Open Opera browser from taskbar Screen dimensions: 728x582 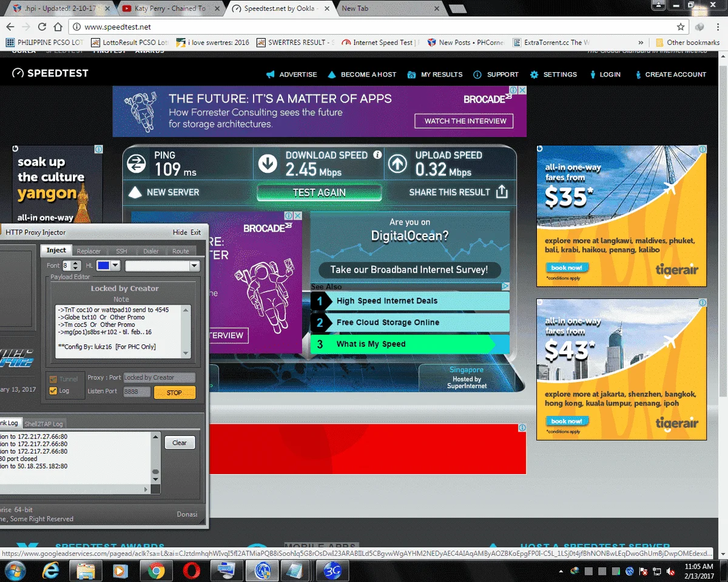[x=192, y=570]
